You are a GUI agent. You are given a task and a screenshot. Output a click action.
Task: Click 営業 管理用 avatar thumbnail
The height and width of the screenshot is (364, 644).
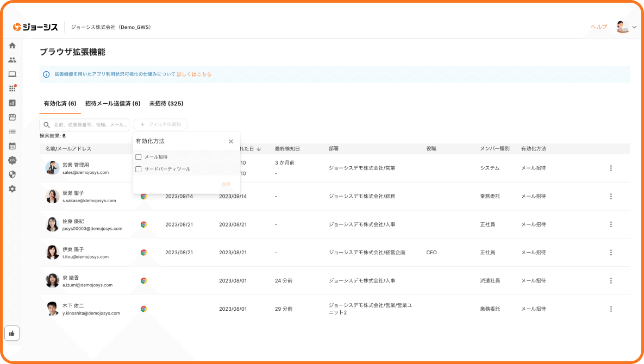point(52,168)
